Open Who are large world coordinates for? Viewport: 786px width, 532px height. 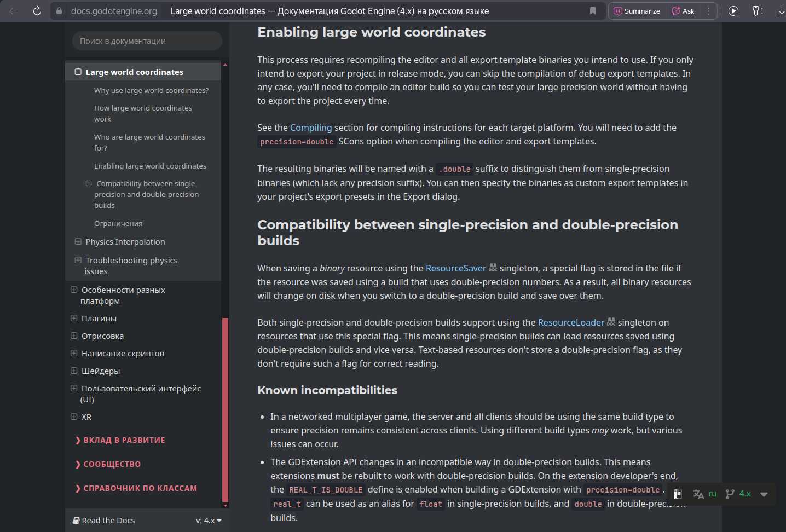pos(149,142)
